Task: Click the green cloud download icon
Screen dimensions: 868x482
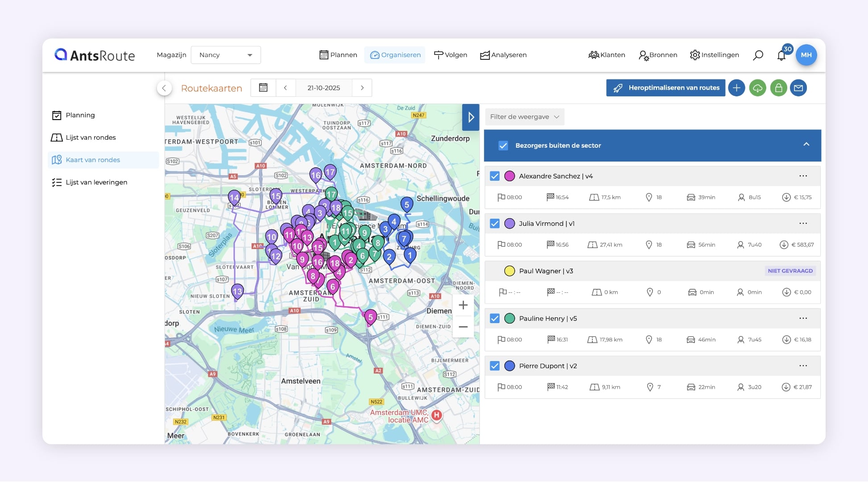Action: pos(758,88)
